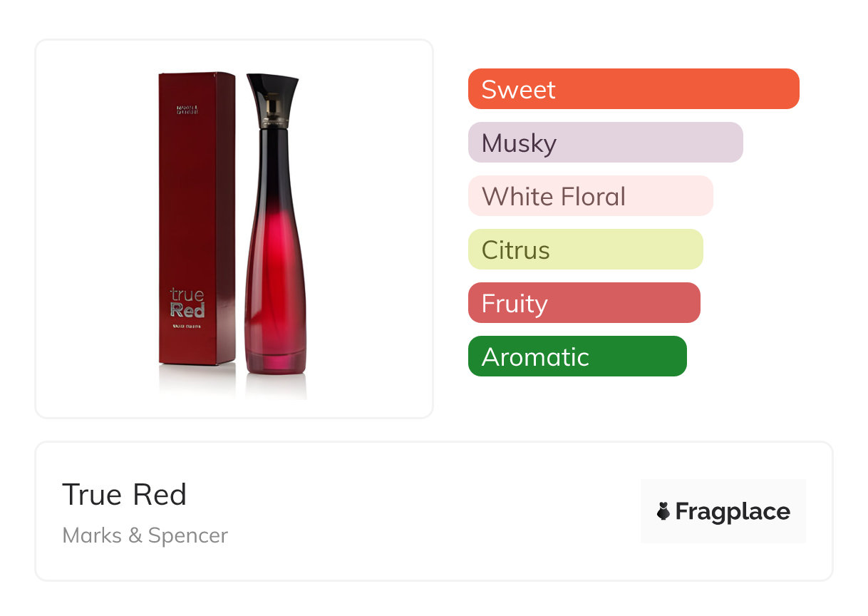
Task: Click the red lower body of the bottle
Action: coord(274,299)
